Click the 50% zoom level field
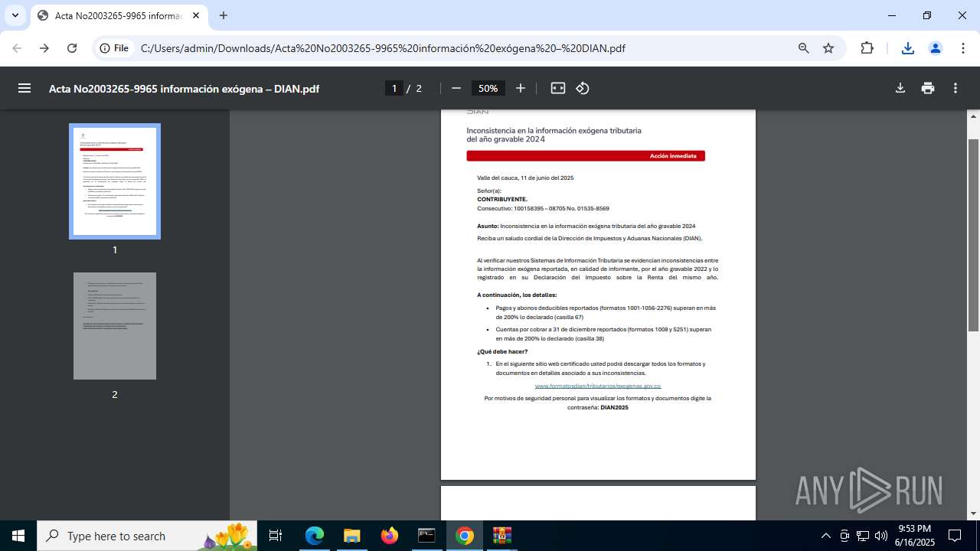 pyautogui.click(x=488, y=88)
